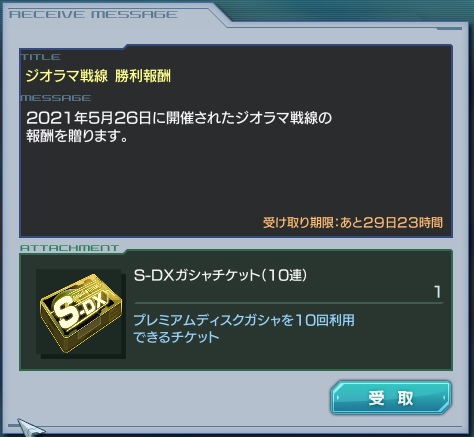Click the ATTACHMENT section label
Screen dimensions: 474x437
point(69,248)
